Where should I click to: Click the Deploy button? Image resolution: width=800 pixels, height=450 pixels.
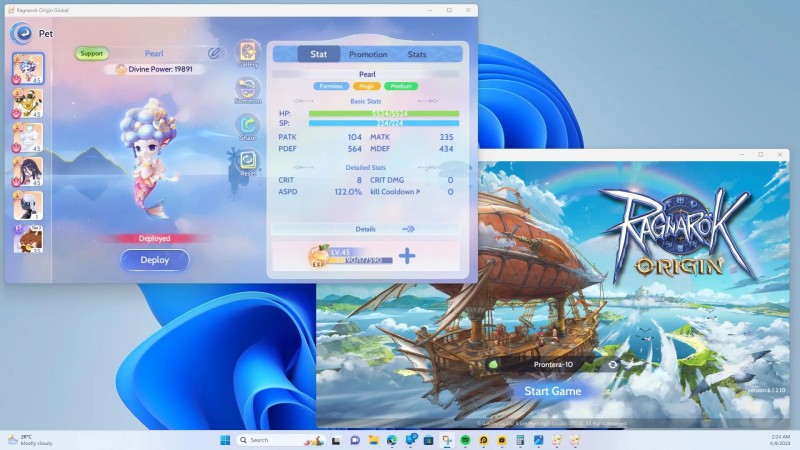click(x=155, y=260)
